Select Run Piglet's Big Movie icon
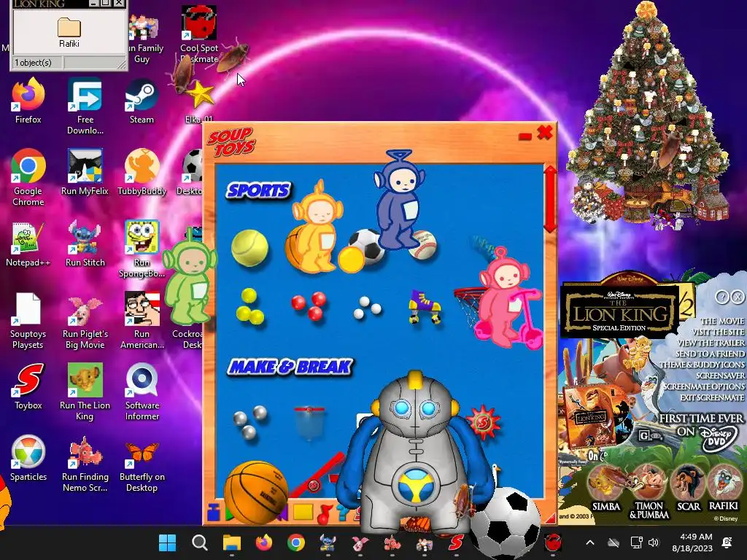The height and width of the screenshot is (560, 747). [85, 321]
